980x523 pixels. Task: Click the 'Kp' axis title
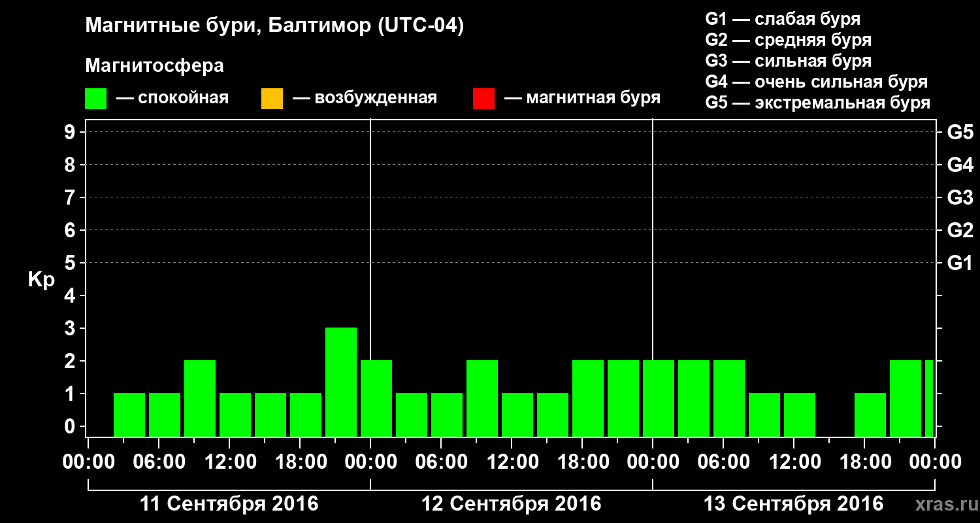click(41, 280)
